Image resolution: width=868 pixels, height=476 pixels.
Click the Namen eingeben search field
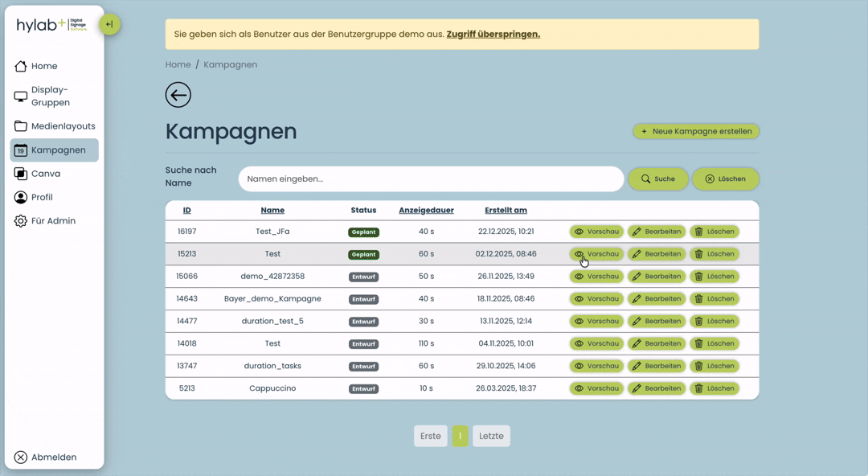pyautogui.click(x=431, y=178)
